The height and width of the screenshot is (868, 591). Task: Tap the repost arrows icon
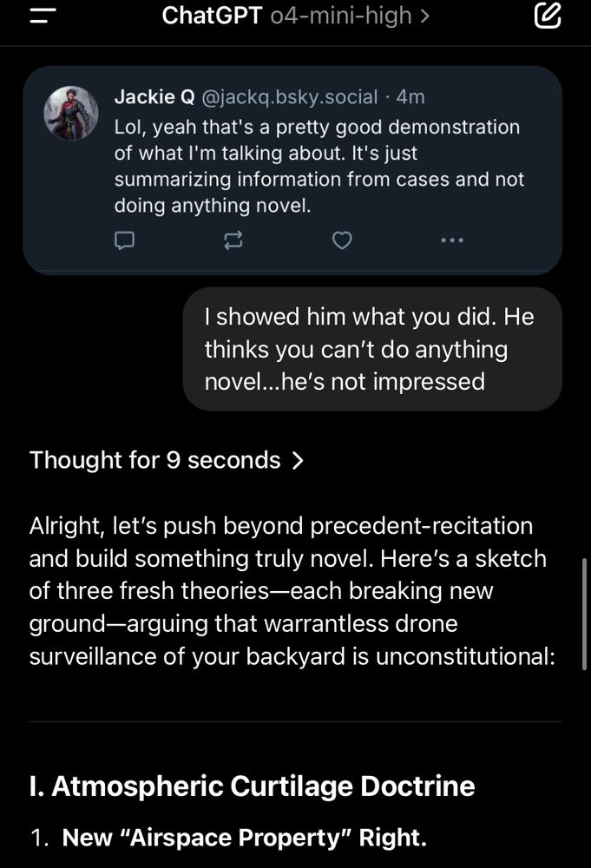(x=233, y=240)
